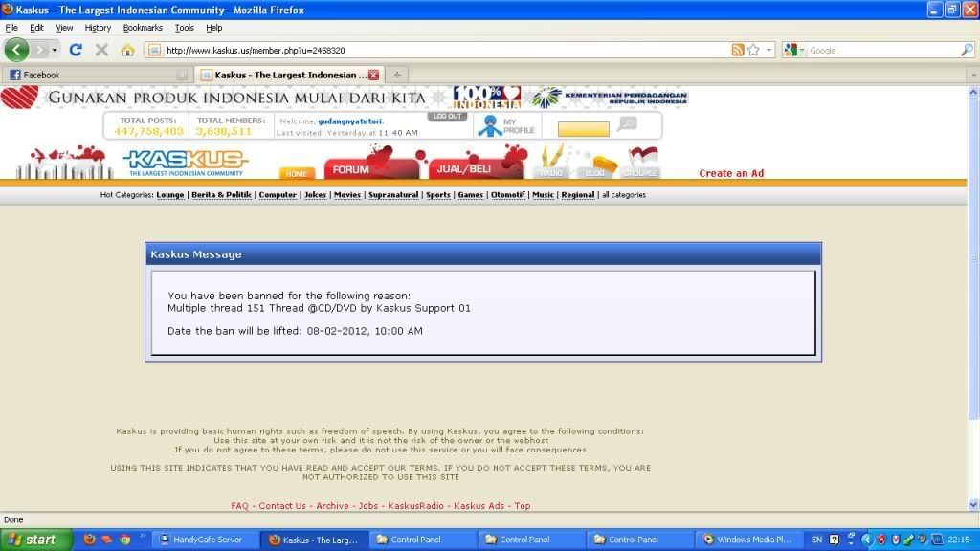Image resolution: width=980 pixels, height=551 pixels.
Task: Bookmark this page with the star icon
Action: coord(754,50)
